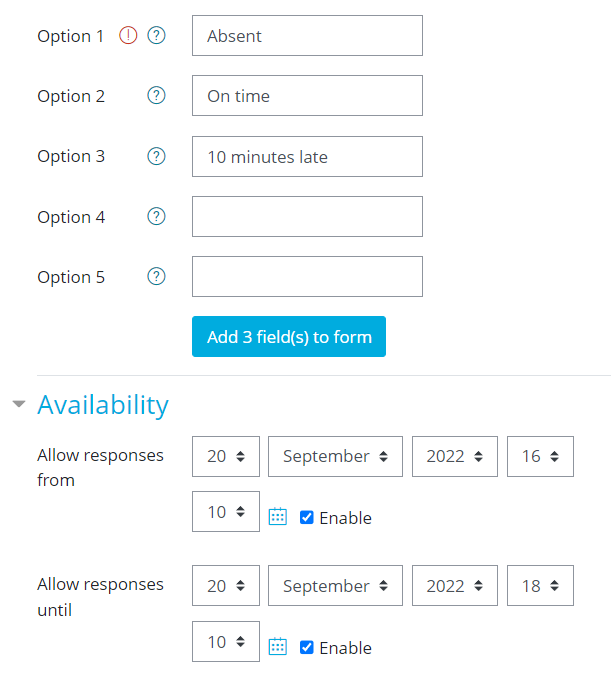Disable the Allow responses from Enable checkbox
Image resolution: width=611 pixels, height=679 pixels.
(x=307, y=517)
